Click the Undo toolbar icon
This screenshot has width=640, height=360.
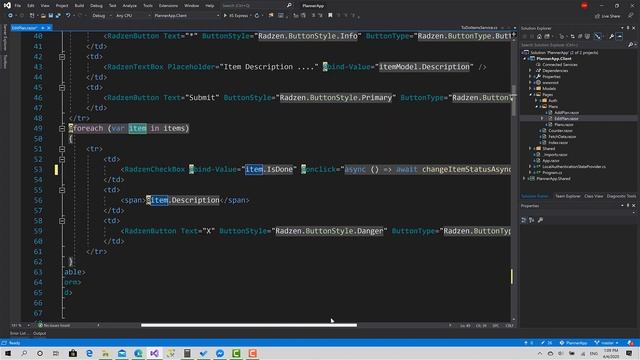[68, 16]
